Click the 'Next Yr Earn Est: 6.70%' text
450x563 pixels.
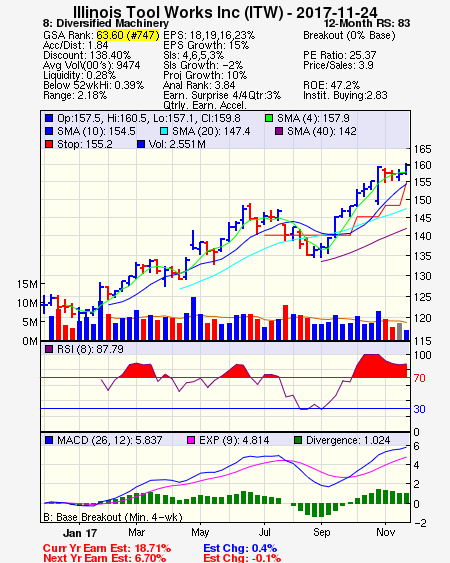click(x=105, y=558)
